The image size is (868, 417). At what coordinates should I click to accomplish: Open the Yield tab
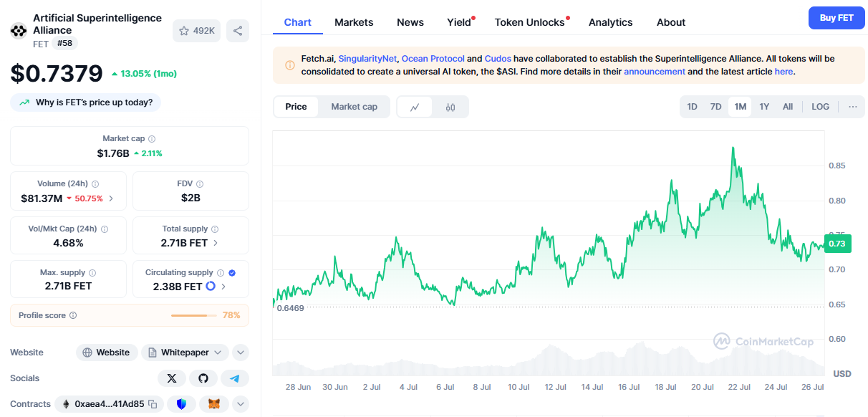pyautogui.click(x=459, y=22)
